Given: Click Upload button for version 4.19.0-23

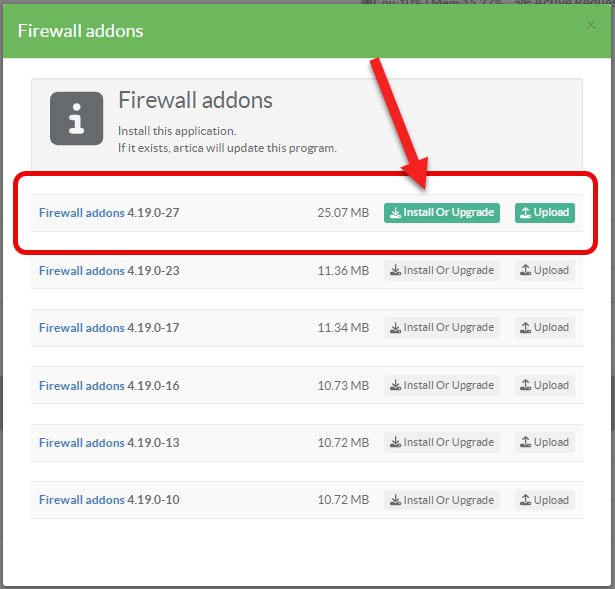Looking at the screenshot, I should coord(545,270).
